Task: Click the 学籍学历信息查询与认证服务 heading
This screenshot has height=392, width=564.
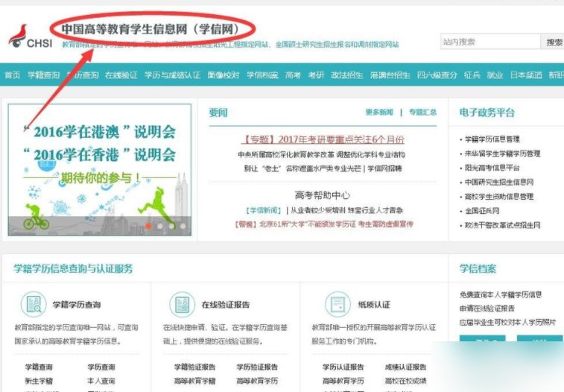Action: click(73, 268)
